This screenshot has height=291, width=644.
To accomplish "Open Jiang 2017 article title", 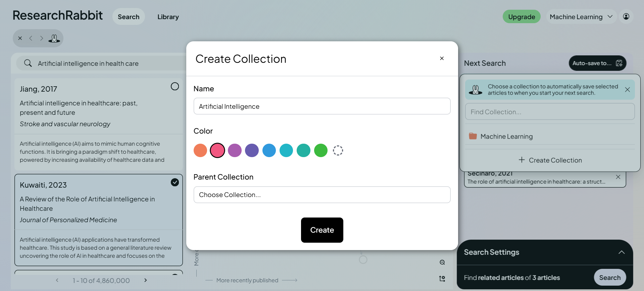I will click(79, 108).
